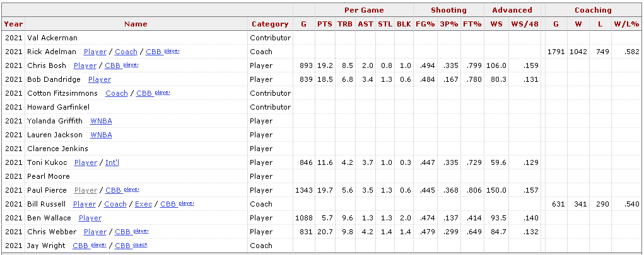Sort table by W/L% column header
Image resolution: width=644 pixels, height=255 pixels.
click(626, 24)
